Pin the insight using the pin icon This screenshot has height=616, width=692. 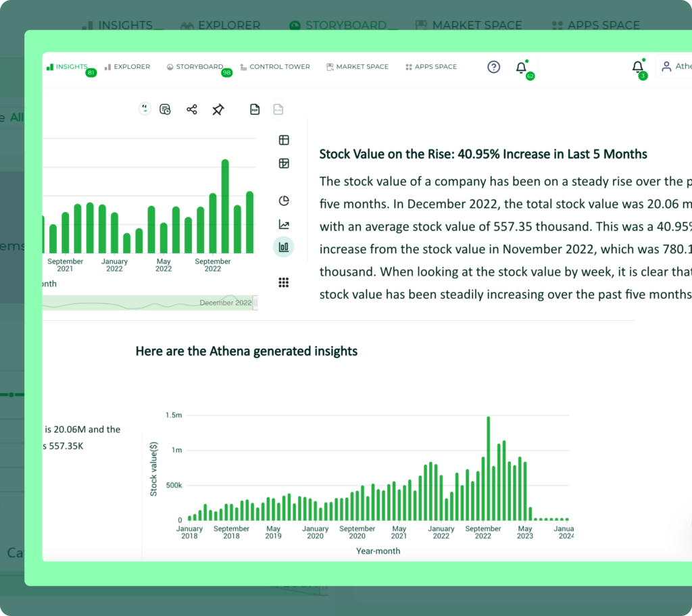218,109
